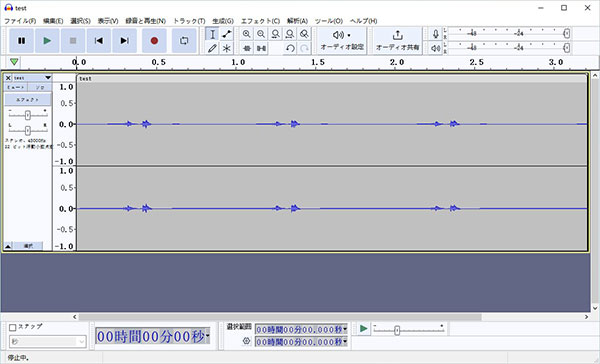Click the Silence audio selection icon
Viewport: 600px width, 364px height.
[261, 48]
